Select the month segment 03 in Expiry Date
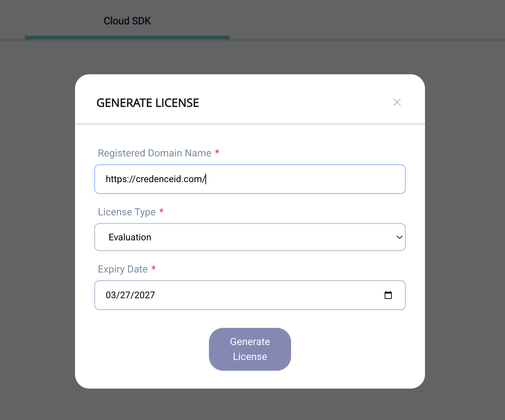505x420 pixels. (x=111, y=295)
